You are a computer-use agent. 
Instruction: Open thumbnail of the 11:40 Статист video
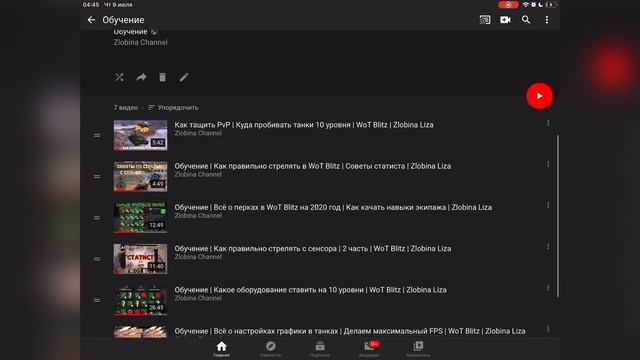(140, 259)
